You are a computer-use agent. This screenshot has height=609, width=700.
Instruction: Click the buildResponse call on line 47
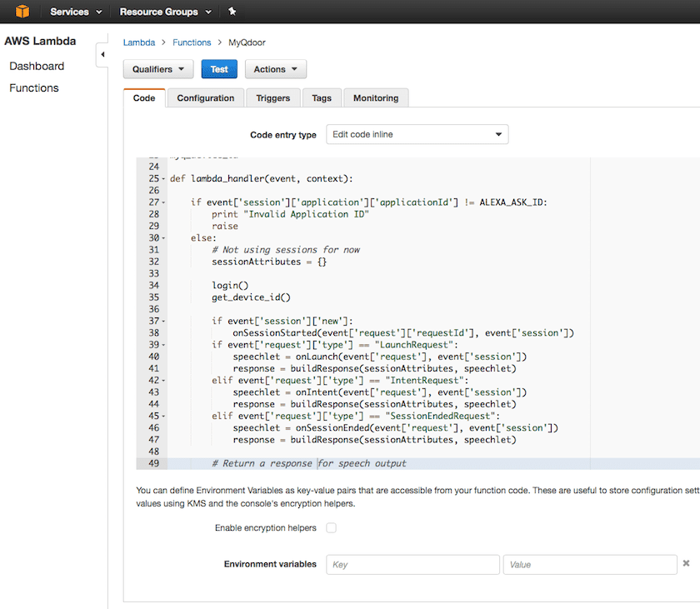point(374,440)
